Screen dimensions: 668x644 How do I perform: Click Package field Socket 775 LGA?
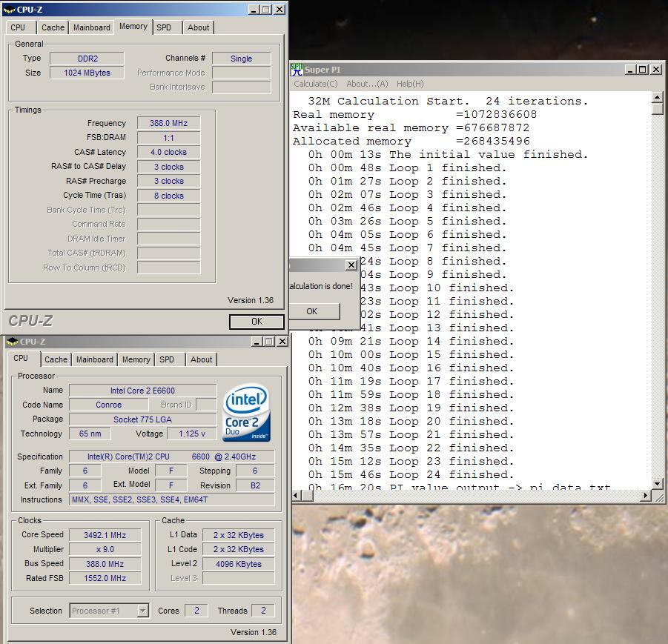tap(142, 419)
